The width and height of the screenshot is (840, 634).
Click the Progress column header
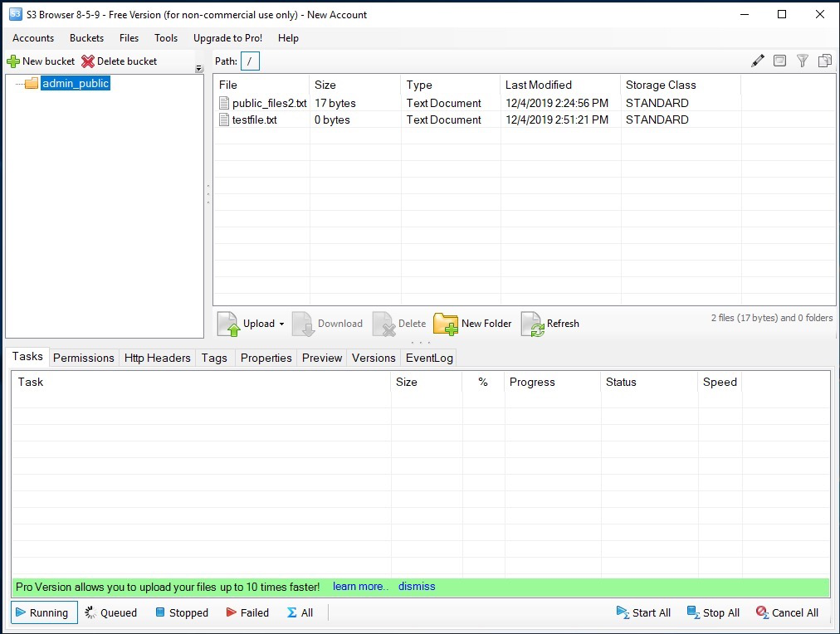pos(552,382)
